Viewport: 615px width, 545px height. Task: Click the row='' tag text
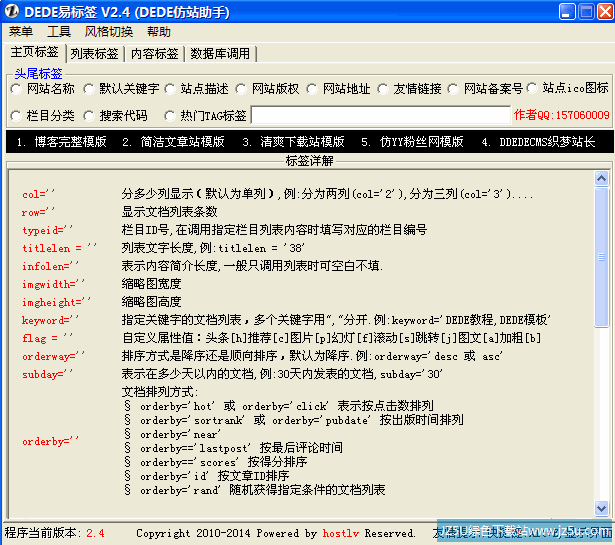coord(38,212)
